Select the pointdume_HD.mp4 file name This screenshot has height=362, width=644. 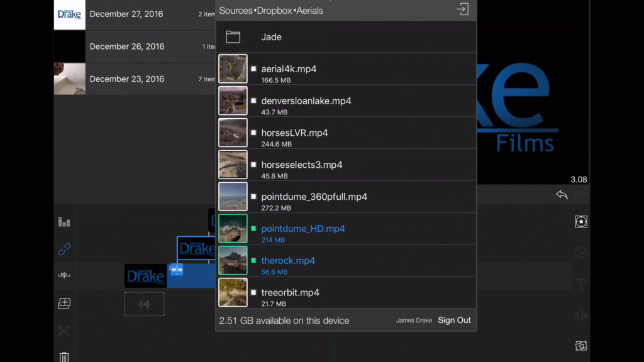pos(303,229)
